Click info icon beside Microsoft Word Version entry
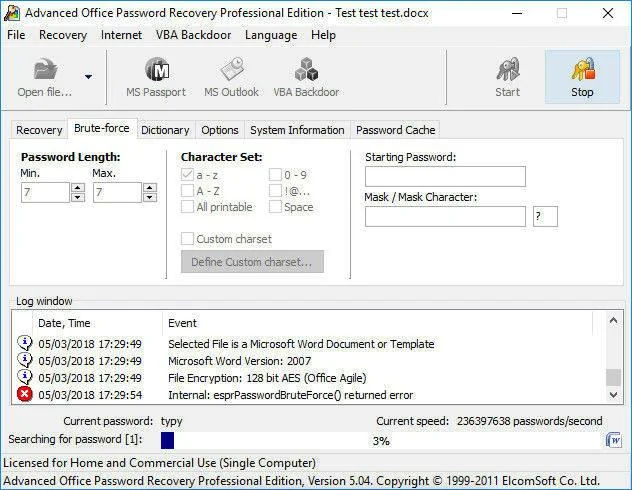632x490 pixels. [25, 360]
